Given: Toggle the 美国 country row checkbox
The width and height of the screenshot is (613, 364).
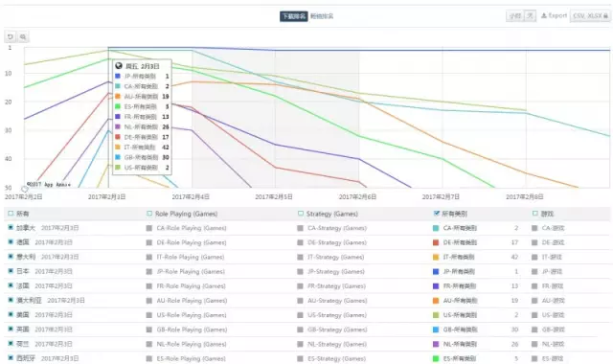Looking at the screenshot, I should (x=11, y=314).
